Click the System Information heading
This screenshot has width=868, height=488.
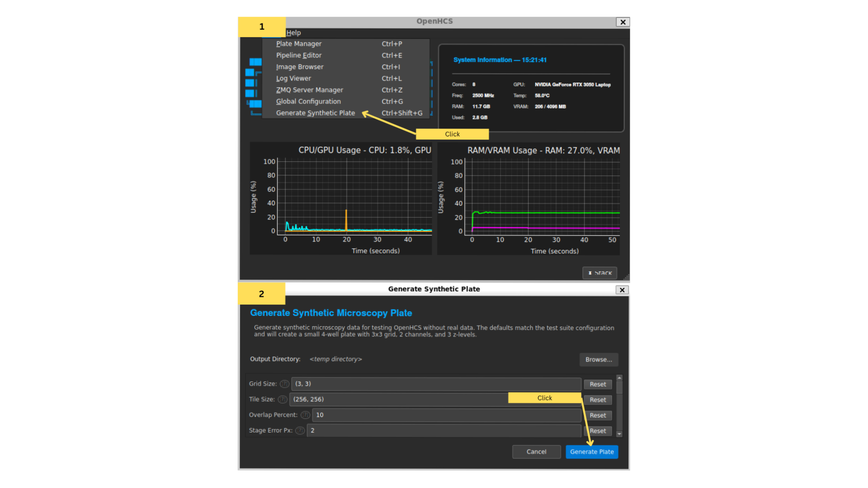[500, 60]
